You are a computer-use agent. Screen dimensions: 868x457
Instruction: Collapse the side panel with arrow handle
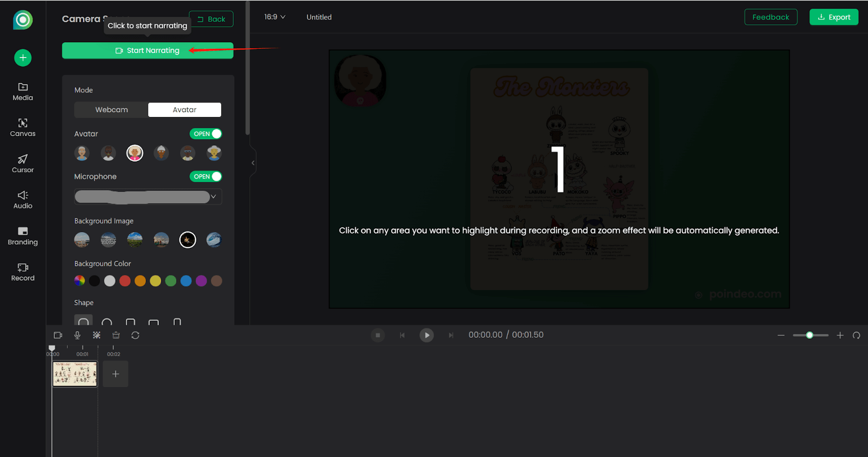(x=253, y=163)
